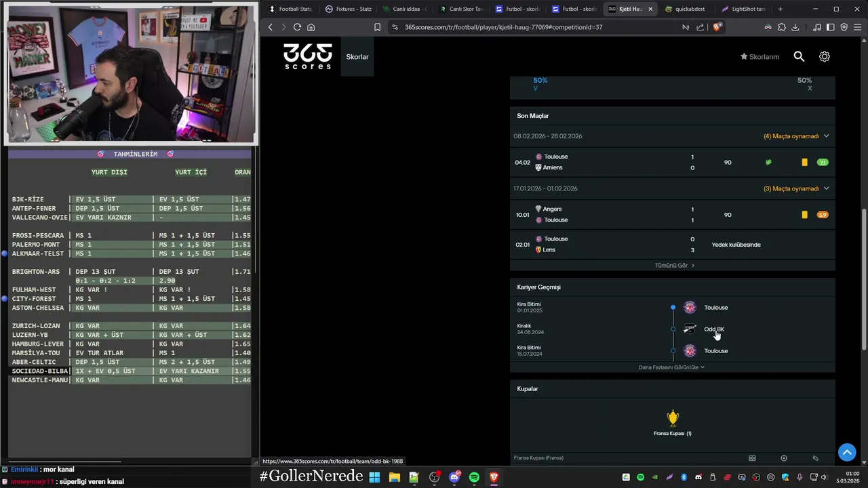Click BJK-RİZE prediction row

(131, 199)
